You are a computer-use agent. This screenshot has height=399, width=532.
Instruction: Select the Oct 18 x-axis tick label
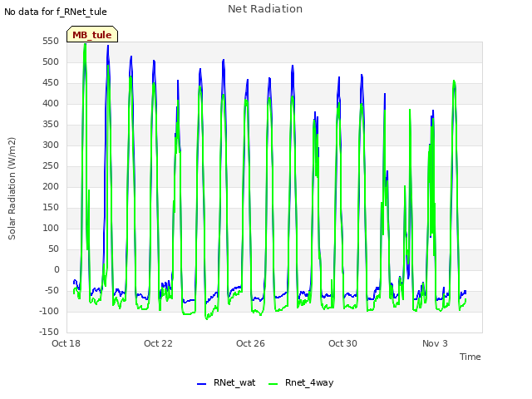click(x=66, y=343)
